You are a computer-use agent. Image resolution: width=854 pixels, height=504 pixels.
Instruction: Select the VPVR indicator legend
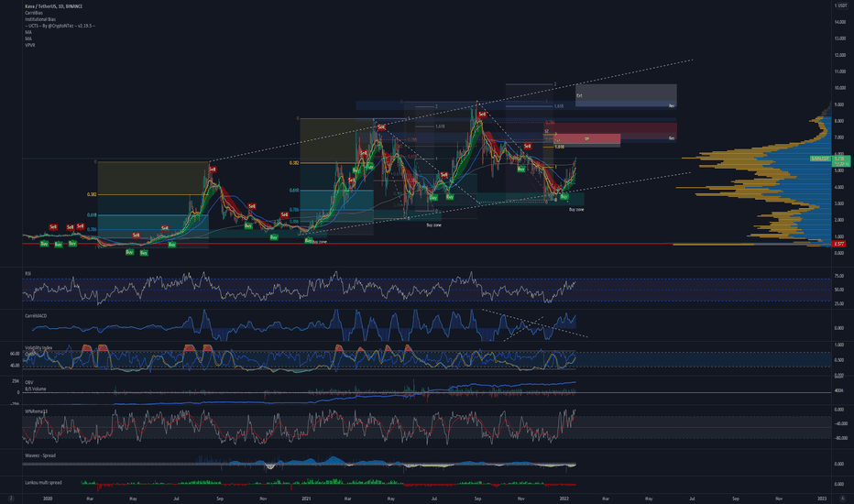(x=30, y=45)
